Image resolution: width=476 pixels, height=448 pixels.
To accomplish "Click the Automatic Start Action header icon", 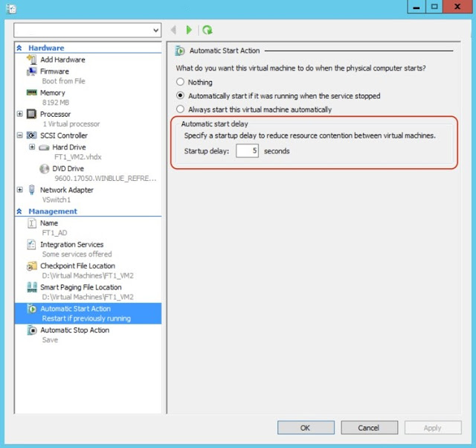I will 180,51.
